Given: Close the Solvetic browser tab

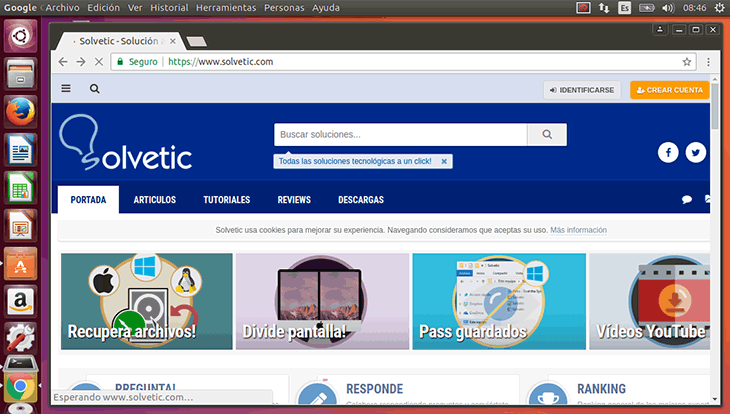Looking at the screenshot, I should (173, 41).
